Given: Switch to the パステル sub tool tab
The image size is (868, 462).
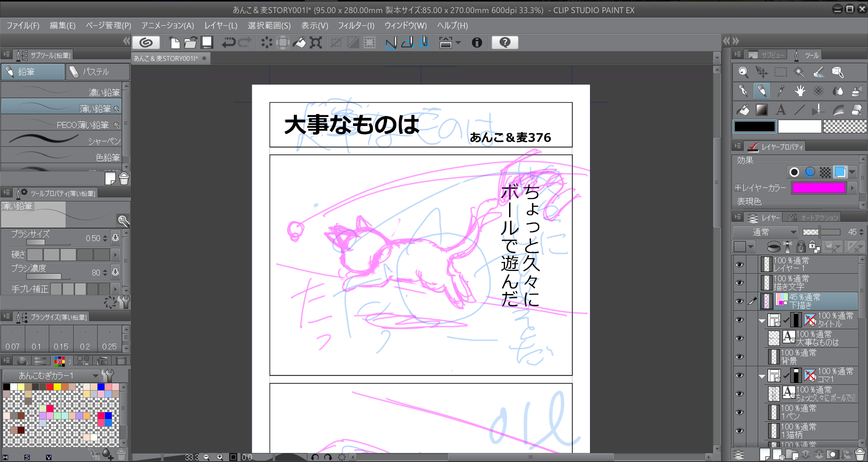Looking at the screenshot, I should (98, 72).
